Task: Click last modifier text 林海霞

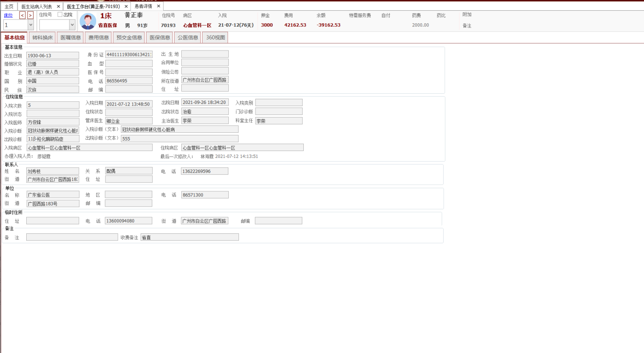Action: (207, 157)
